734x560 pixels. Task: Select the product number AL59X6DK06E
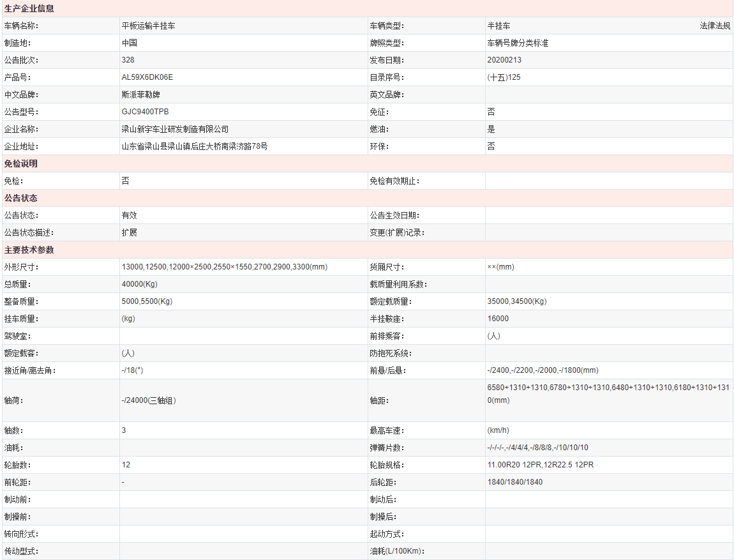pyautogui.click(x=147, y=77)
